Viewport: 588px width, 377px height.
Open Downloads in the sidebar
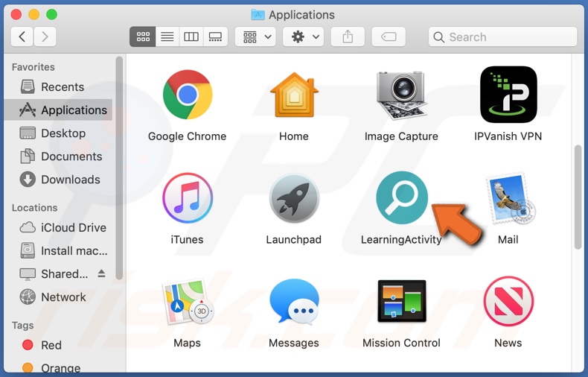coord(58,180)
